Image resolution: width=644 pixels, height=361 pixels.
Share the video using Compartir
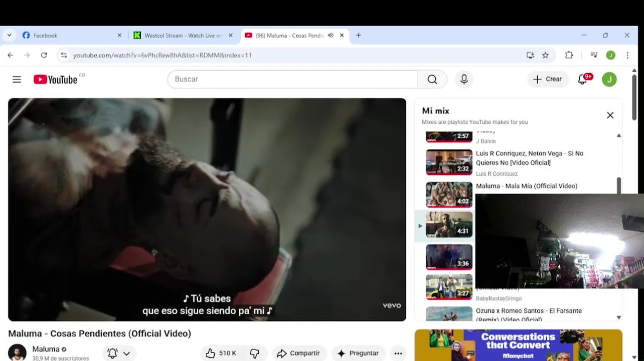(x=299, y=353)
